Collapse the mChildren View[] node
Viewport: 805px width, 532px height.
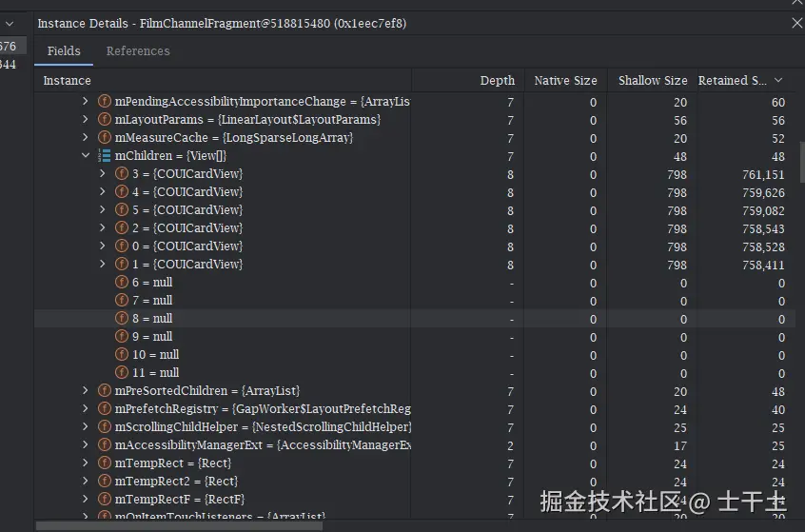[86, 156]
